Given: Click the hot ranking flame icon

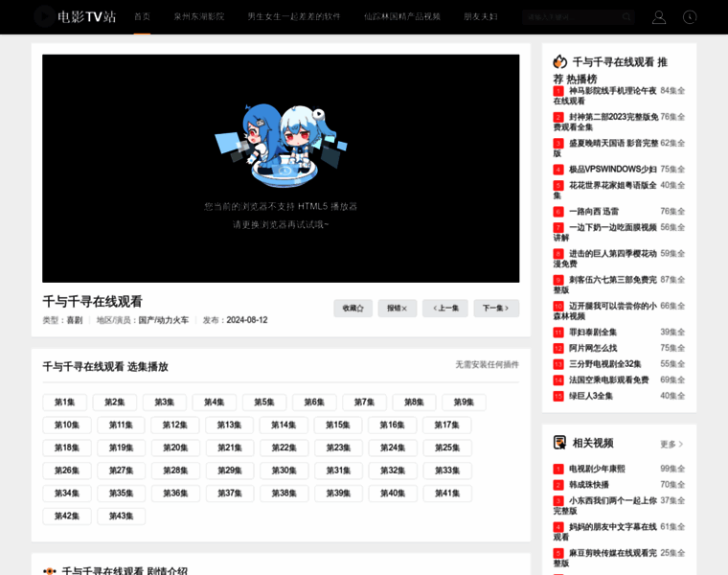Looking at the screenshot, I should [560, 61].
